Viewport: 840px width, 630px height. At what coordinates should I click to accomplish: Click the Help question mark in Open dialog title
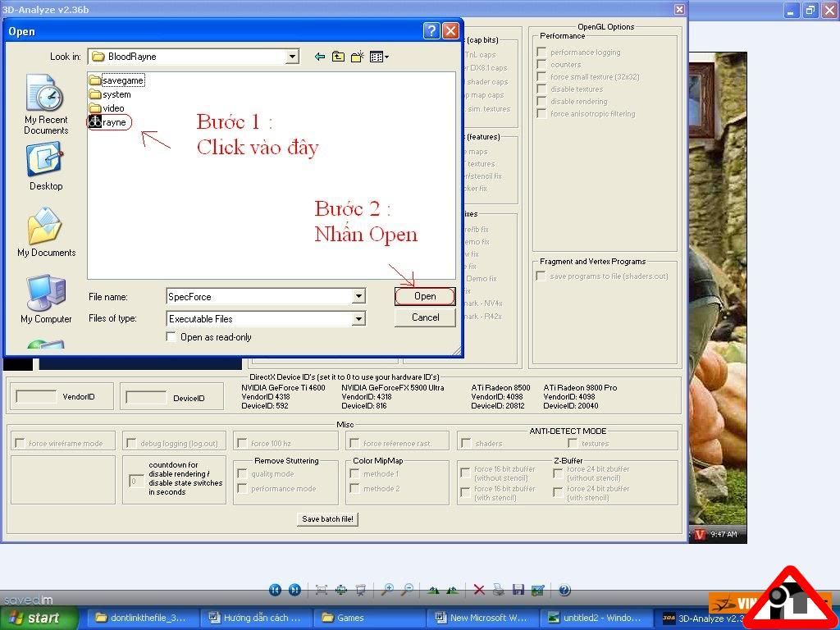pos(431,31)
